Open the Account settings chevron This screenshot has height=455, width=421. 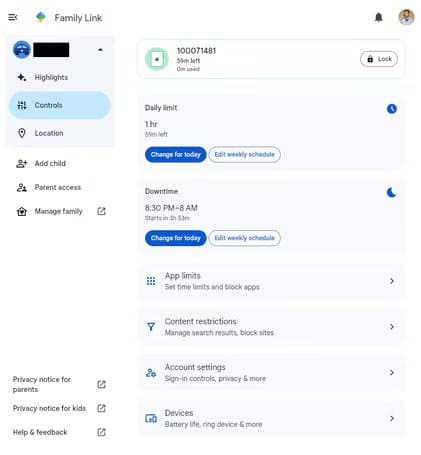(x=392, y=372)
